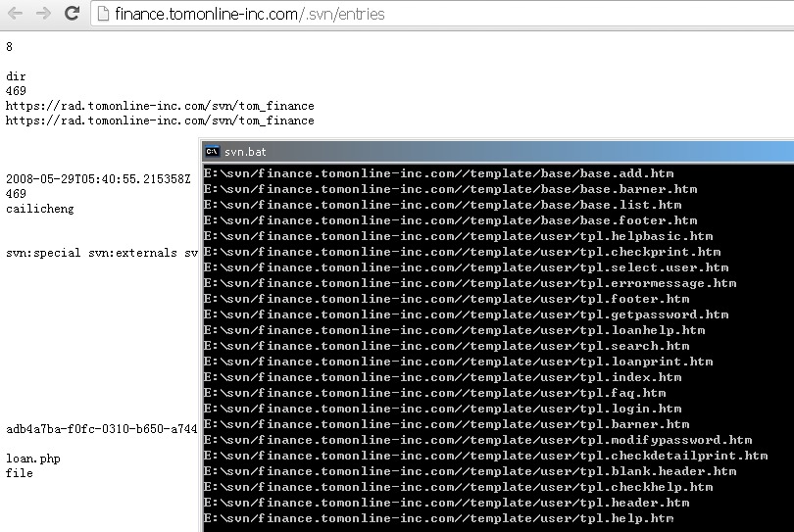Click the svn.bat console window icon
This screenshot has width=794, height=532.
coord(212,151)
